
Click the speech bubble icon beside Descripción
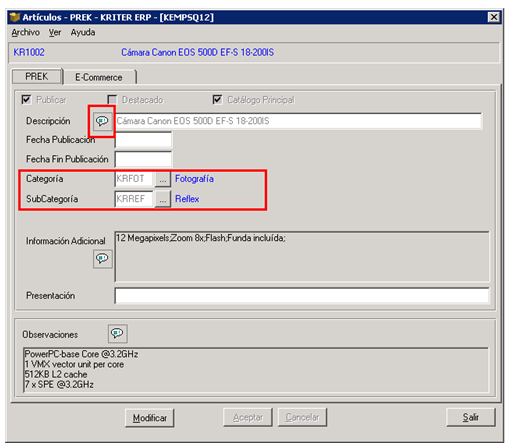[102, 121]
